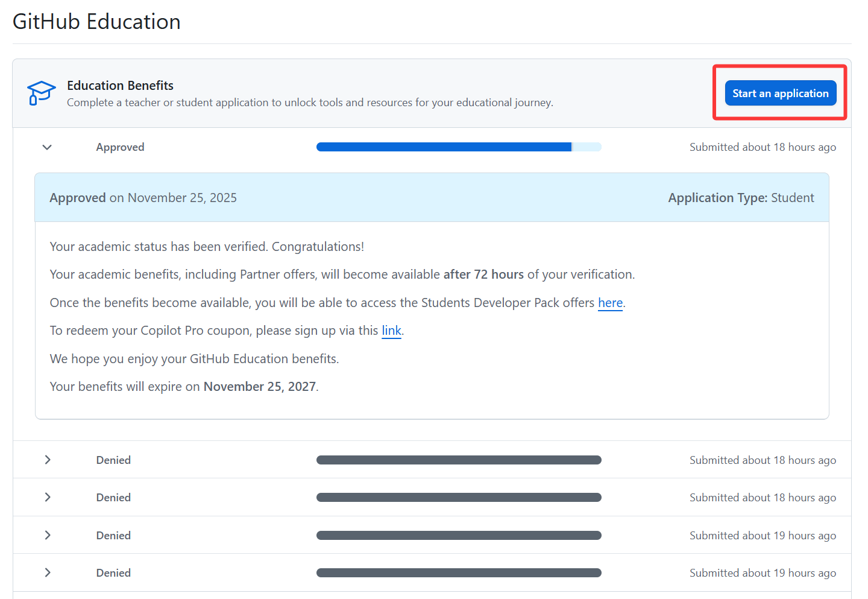This screenshot has height=599, width=868.
Task: Click the GitHub Education page heading
Action: (x=96, y=22)
